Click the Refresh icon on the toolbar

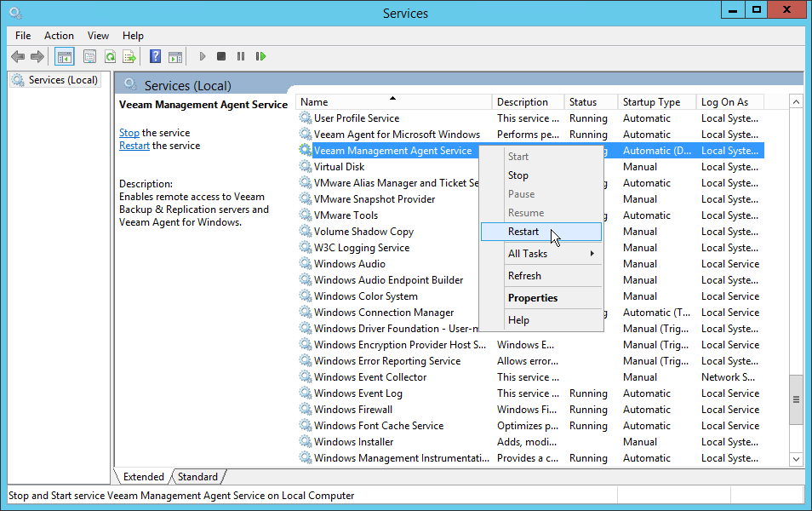(x=111, y=56)
